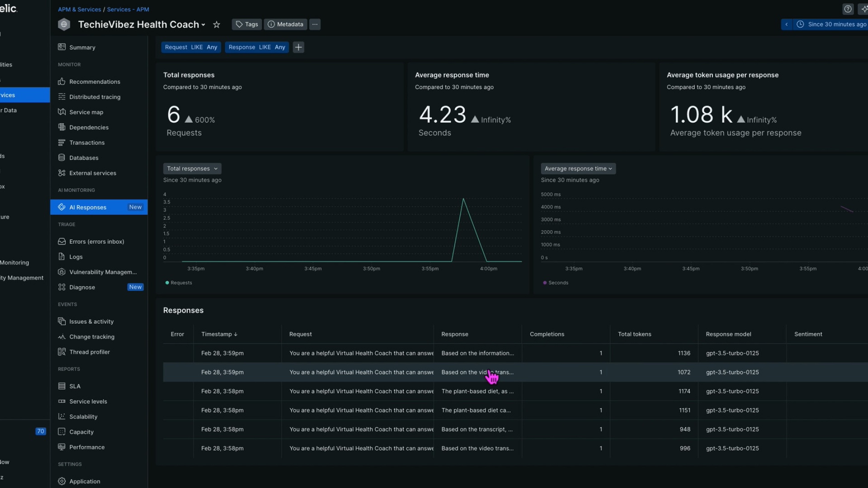
Task: Click the Metadata button
Action: [x=285, y=24]
